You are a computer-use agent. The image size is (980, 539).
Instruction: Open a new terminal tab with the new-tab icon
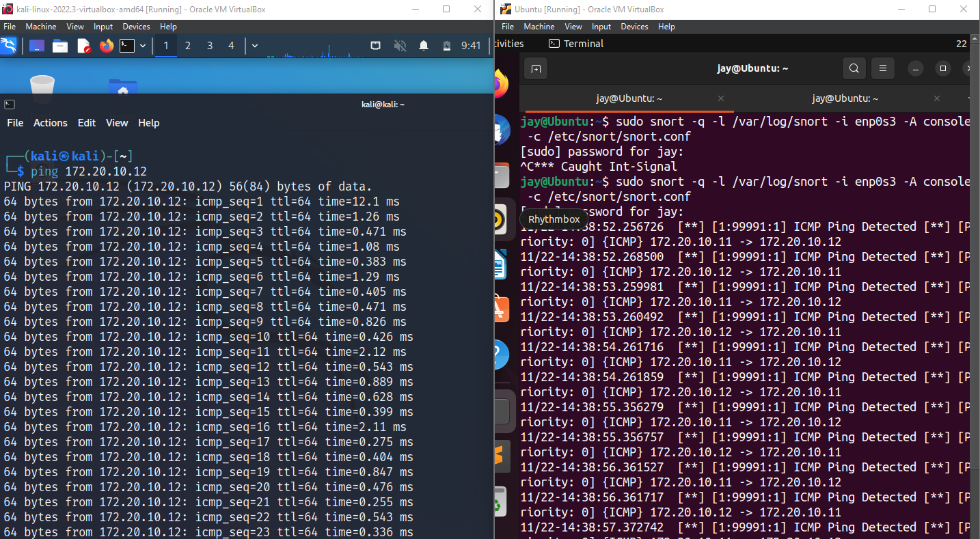point(535,68)
